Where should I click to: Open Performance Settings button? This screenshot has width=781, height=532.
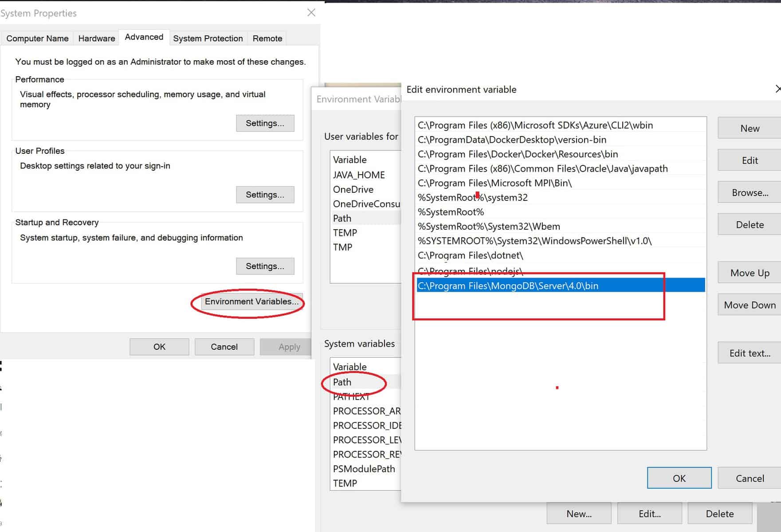click(x=265, y=123)
